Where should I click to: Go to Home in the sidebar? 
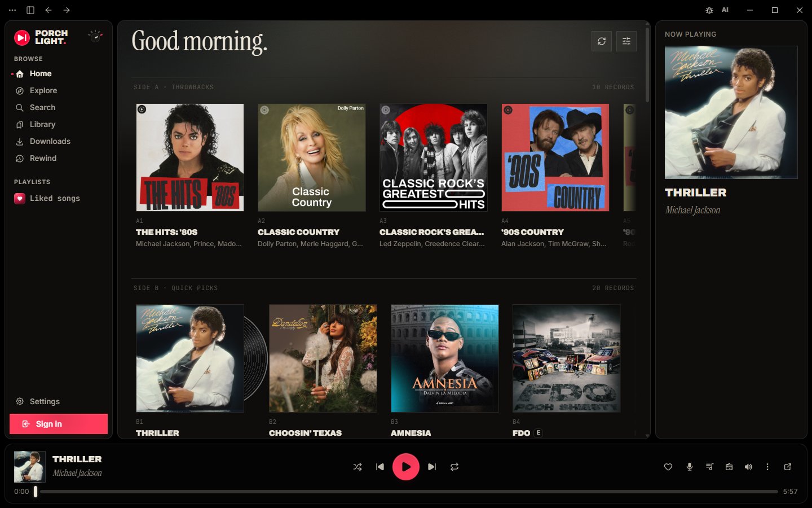pyautogui.click(x=59, y=74)
